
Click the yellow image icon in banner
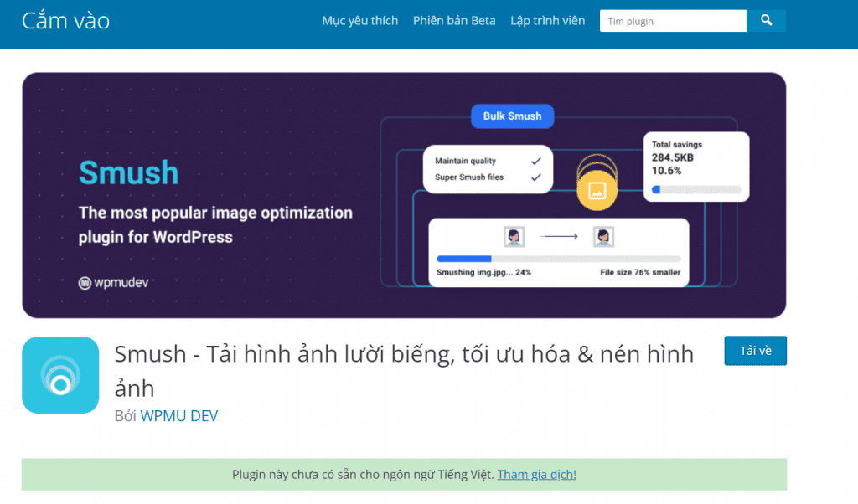tap(597, 190)
